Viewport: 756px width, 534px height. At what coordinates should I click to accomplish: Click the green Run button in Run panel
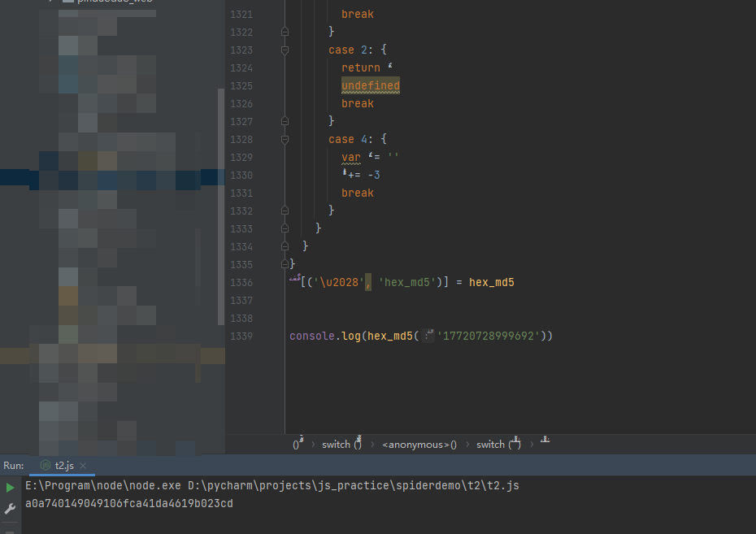pyautogui.click(x=10, y=488)
